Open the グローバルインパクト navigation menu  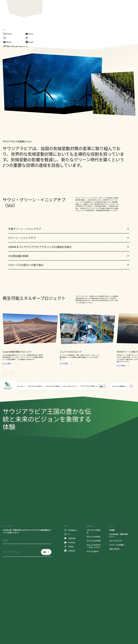(71, 386)
